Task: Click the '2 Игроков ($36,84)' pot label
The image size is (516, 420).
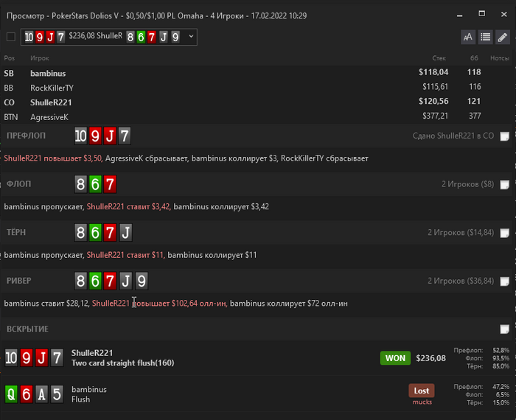Action: pyautogui.click(x=461, y=281)
